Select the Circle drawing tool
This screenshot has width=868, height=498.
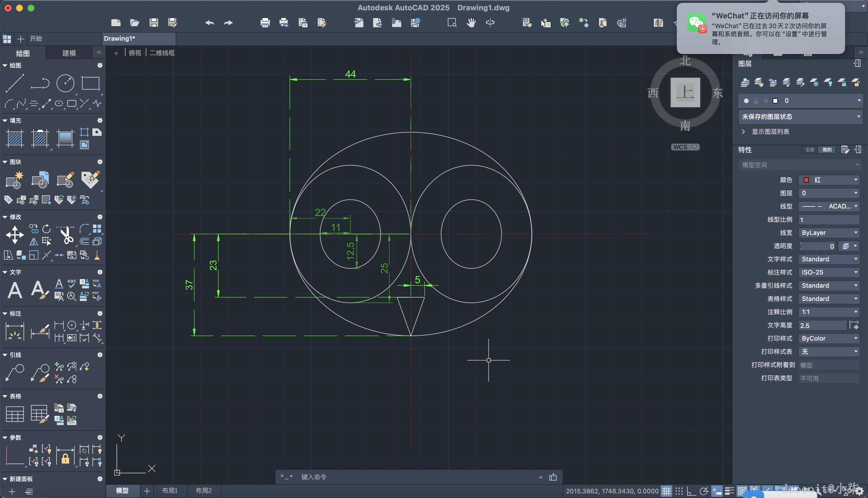[x=65, y=83]
